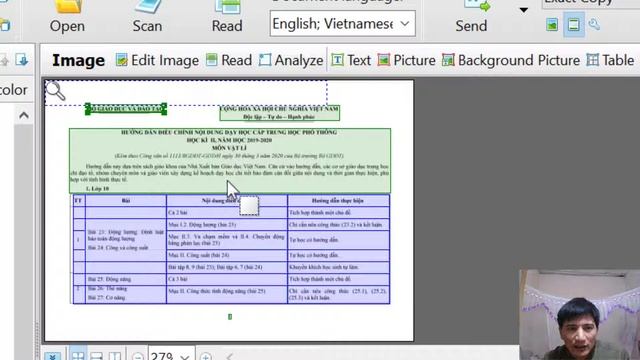This screenshot has width=640, height=360.
Task: Toggle the highlighted grid view icon at bottom
Action: 78,355
